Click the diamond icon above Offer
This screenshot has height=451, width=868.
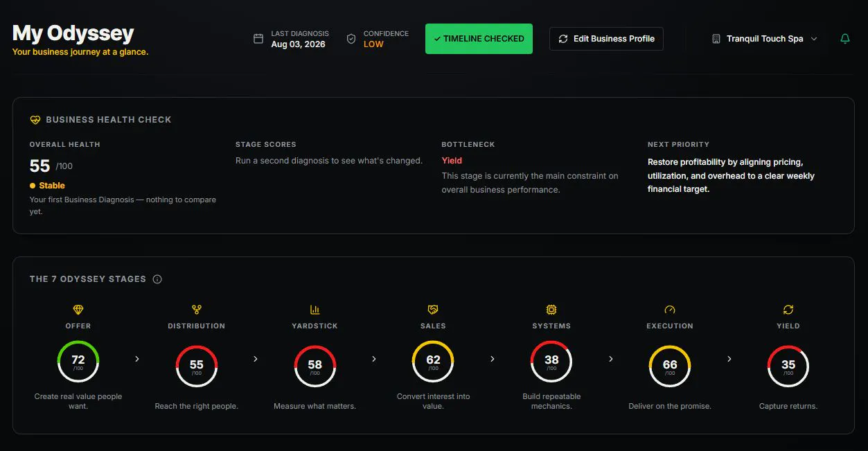click(78, 310)
